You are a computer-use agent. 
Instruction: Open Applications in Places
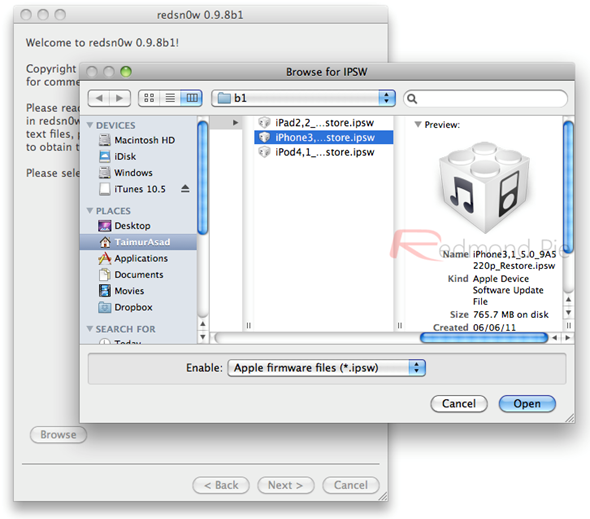(x=138, y=258)
